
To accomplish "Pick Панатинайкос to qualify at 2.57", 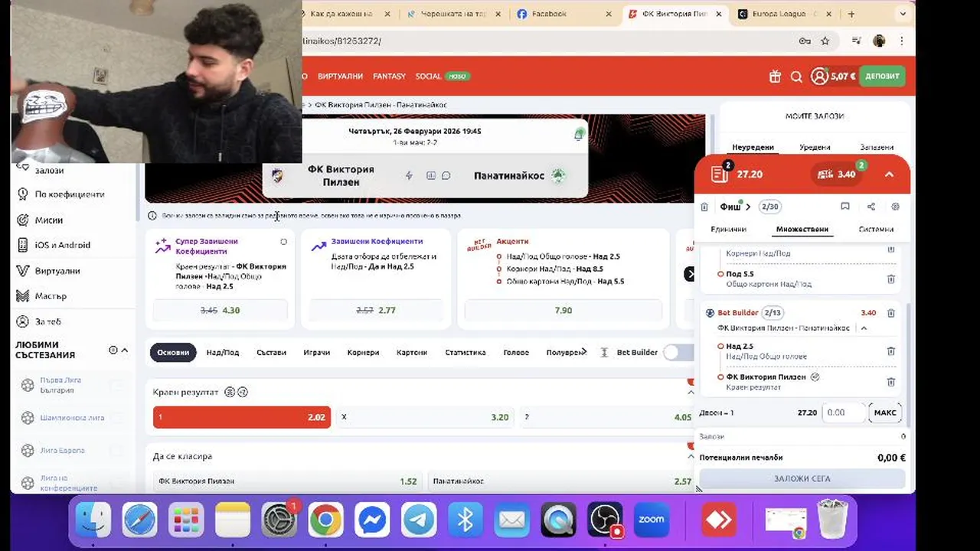I will [x=562, y=481].
